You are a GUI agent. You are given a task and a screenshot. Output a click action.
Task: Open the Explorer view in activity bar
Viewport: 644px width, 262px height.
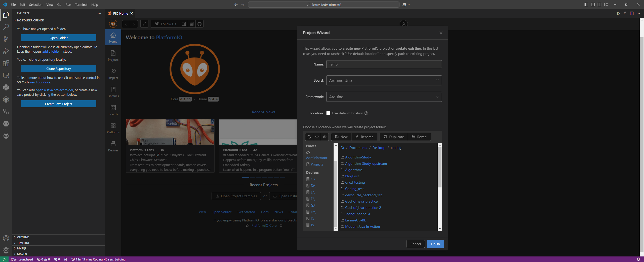(x=6, y=15)
